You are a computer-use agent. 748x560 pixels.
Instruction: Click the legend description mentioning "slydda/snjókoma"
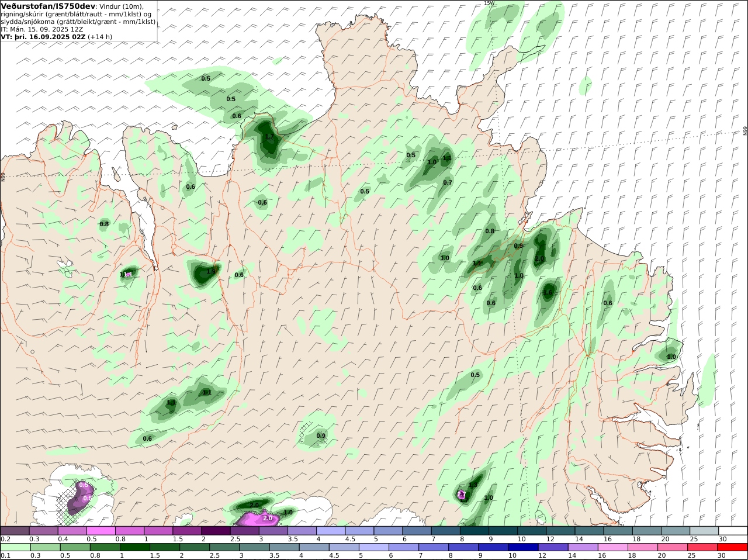coord(78,22)
